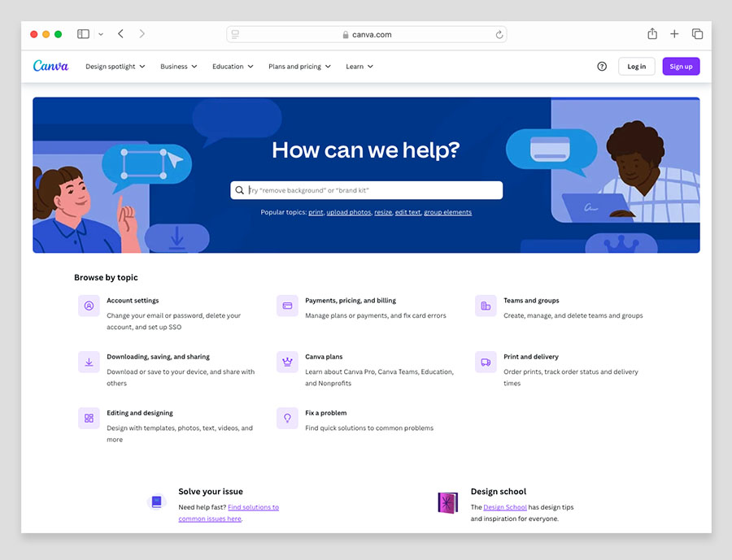The width and height of the screenshot is (732, 560).
Task: Click the Sign up button
Action: [681, 67]
